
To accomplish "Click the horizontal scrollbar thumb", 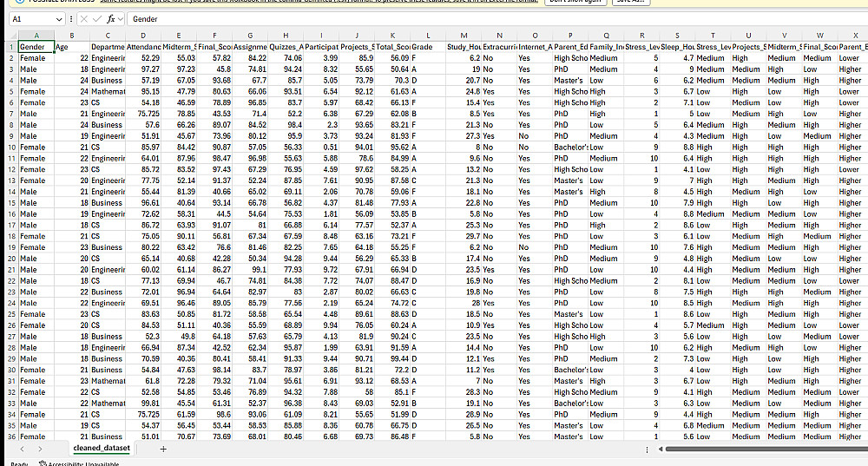I will [x=766, y=449].
